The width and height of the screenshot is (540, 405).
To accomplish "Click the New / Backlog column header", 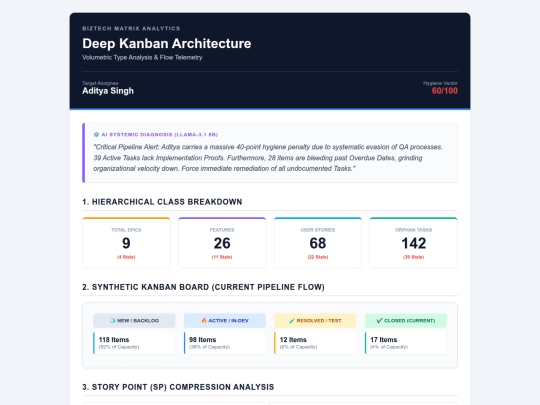I will 134,321.
